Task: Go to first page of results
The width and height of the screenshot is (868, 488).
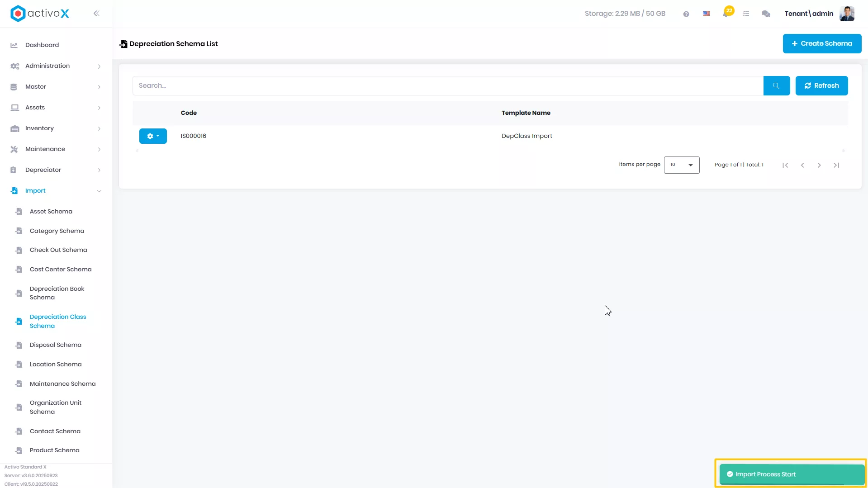Action: pos(785,165)
